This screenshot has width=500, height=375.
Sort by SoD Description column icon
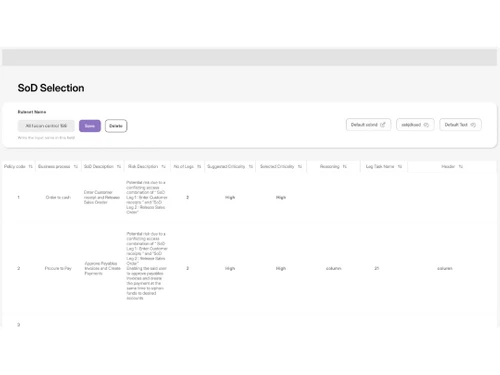[x=119, y=166]
